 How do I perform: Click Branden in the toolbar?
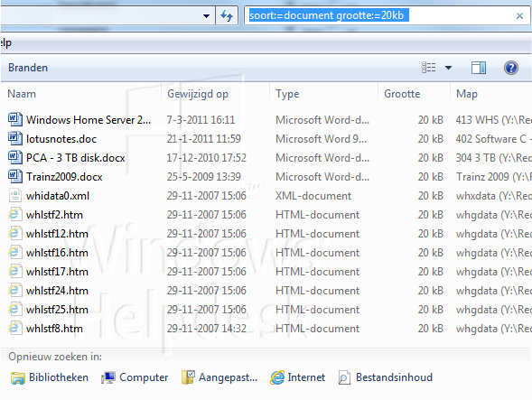pyautogui.click(x=28, y=68)
